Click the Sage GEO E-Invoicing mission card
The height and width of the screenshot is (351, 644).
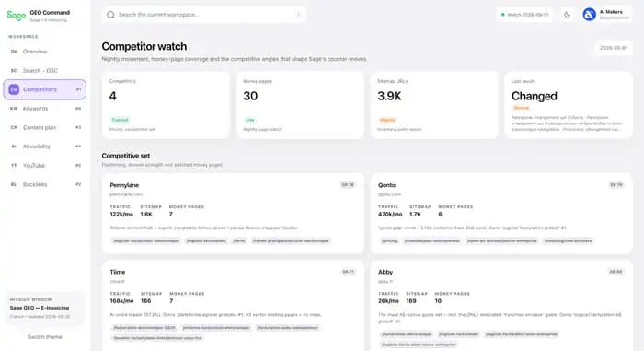point(45,309)
